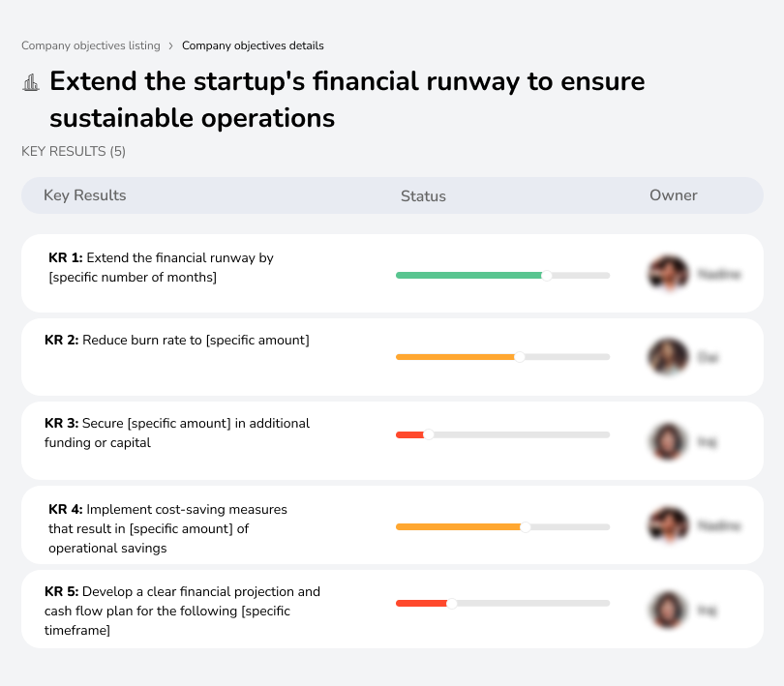Click KR 2 burn rate progress bar
Screen dimensions: 784x686
502,356
